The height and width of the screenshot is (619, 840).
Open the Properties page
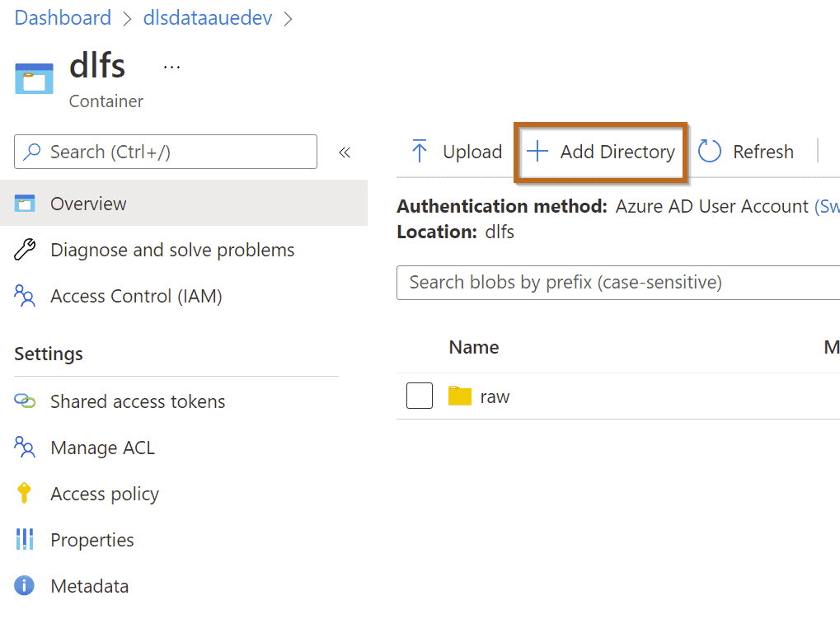92,540
